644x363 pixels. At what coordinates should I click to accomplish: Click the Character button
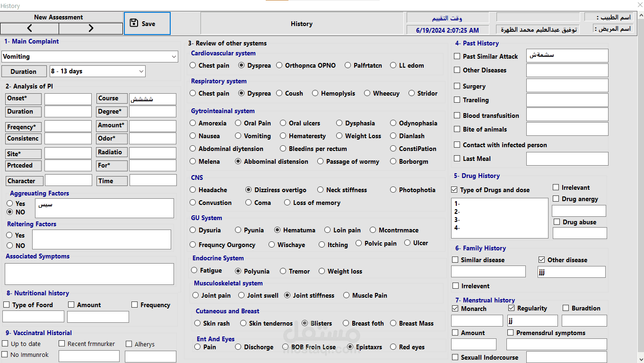(24, 181)
